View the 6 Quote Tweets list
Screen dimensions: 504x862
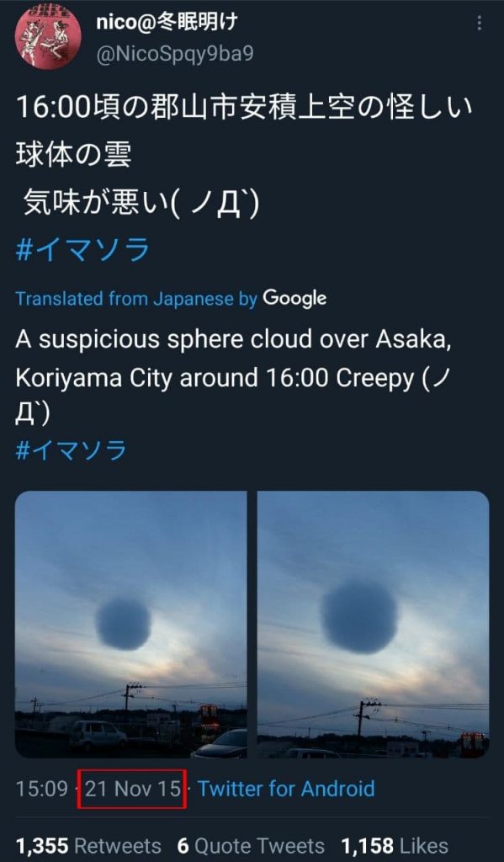click(252, 845)
